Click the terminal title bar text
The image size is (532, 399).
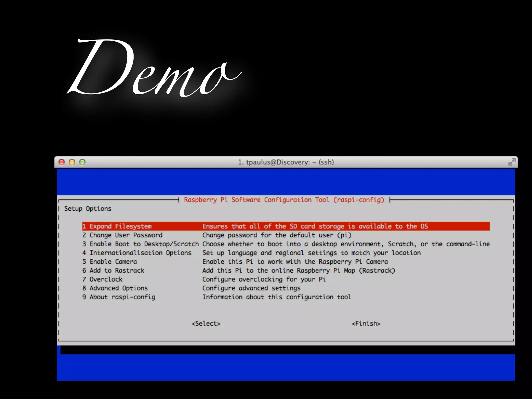pyautogui.click(x=286, y=162)
